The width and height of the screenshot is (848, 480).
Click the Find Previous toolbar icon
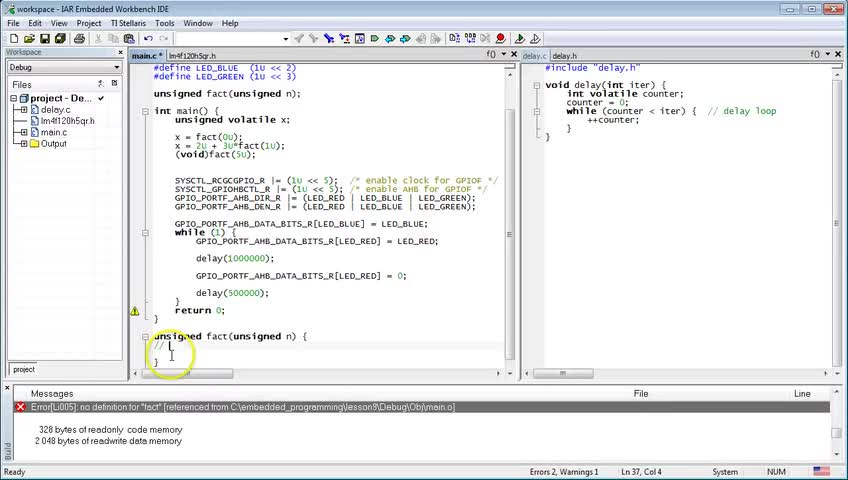click(299, 38)
